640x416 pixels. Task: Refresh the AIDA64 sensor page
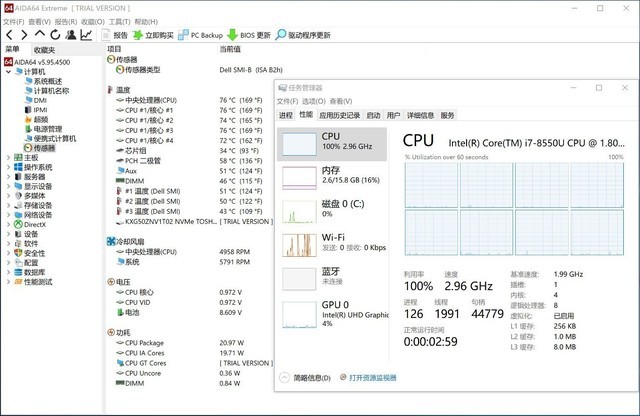[x=55, y=35]
